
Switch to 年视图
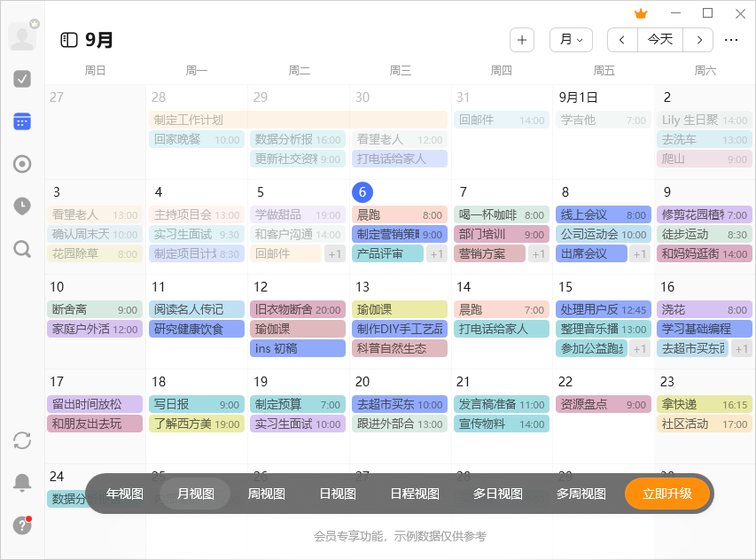click(124, 494)
